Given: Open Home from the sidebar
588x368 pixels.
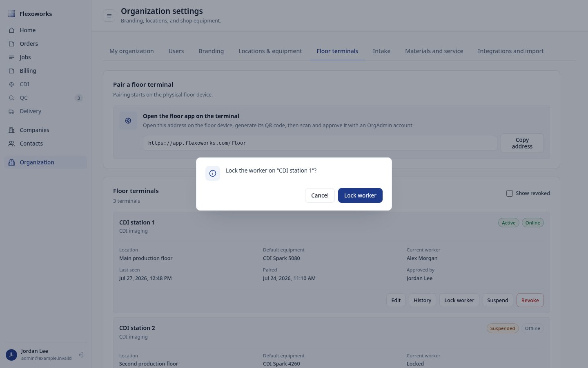Looking at the screenshot, I should click(45, 30).
